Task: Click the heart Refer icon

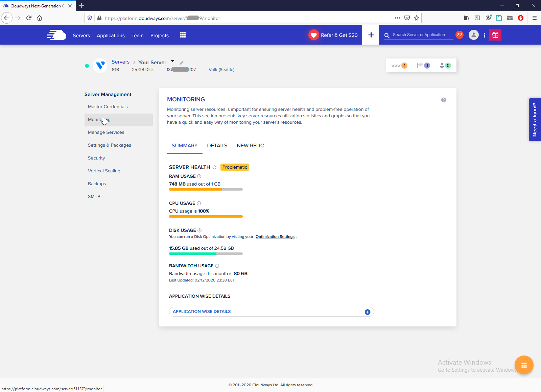Action: [x=314, y=35]
